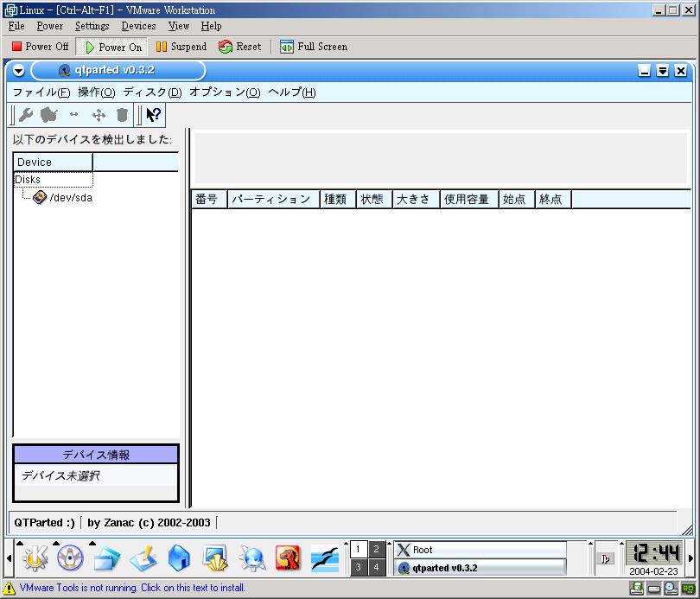Click the move partition four-arrow icon

click(99, 116)
